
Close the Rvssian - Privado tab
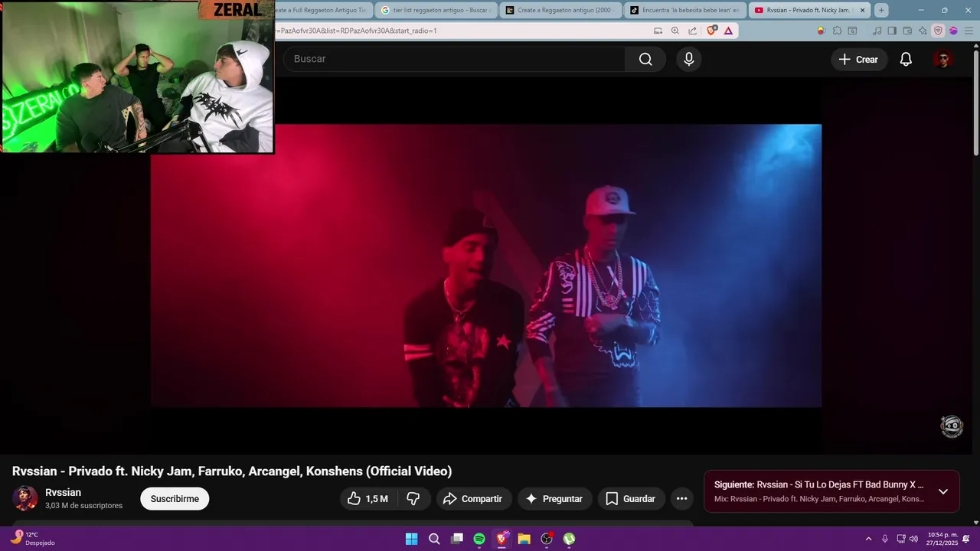click(863, 10)
